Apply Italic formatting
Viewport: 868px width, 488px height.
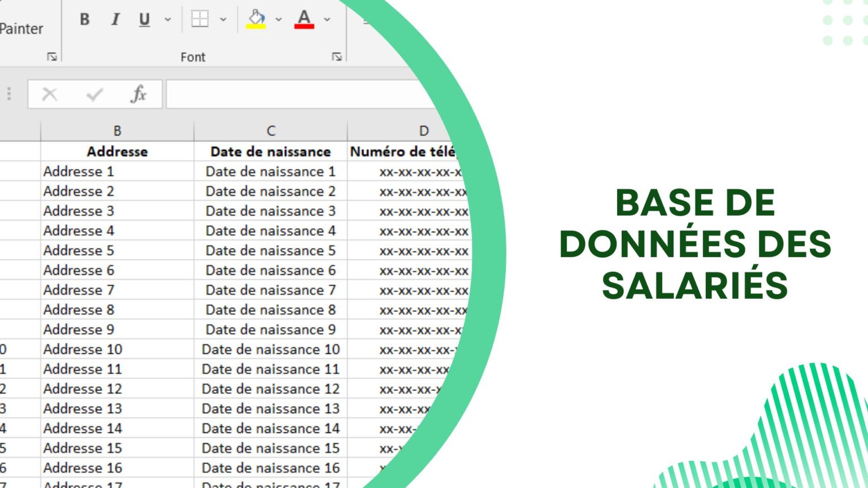point(115,19)
